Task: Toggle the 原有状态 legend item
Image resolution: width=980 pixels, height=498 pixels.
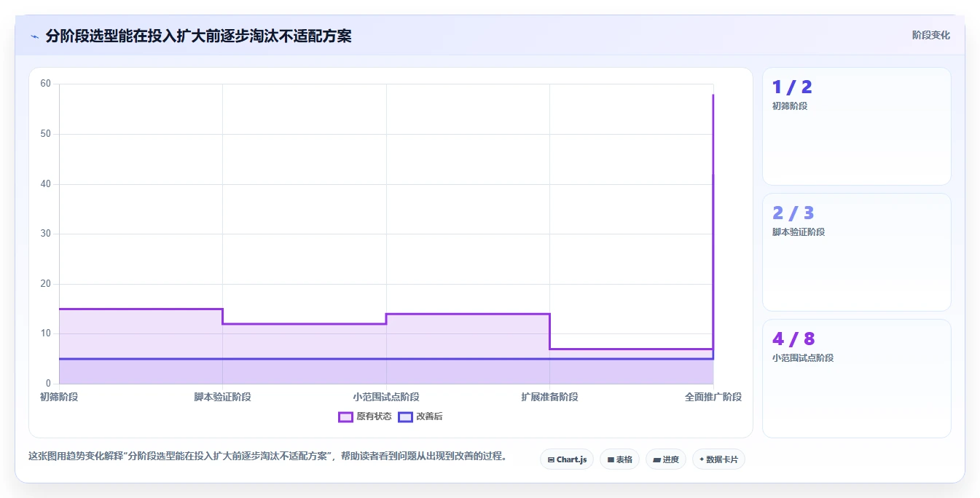Action: 365,416
